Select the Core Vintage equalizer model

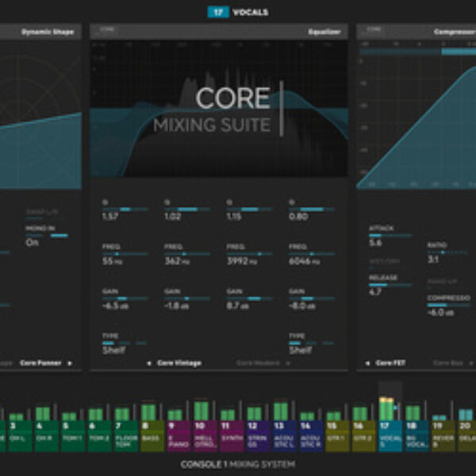(x=179, y=363)
